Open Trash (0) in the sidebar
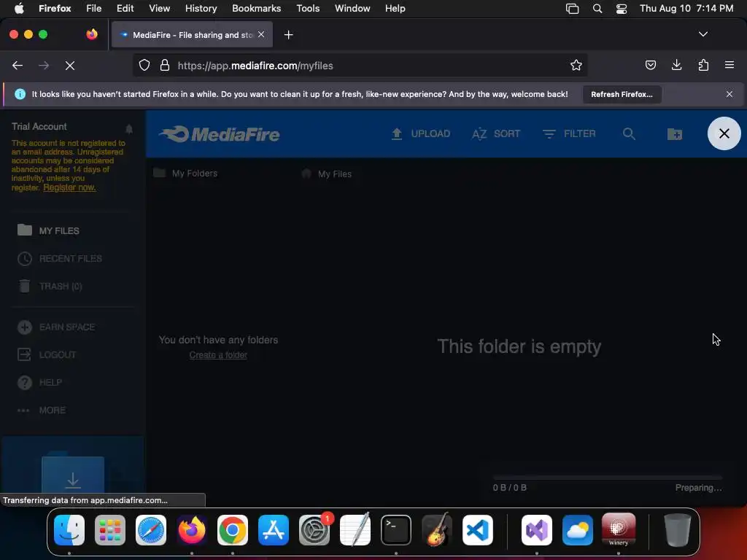Image resolution: width=747 pixels, height=560 pixels. coord(50,286)
